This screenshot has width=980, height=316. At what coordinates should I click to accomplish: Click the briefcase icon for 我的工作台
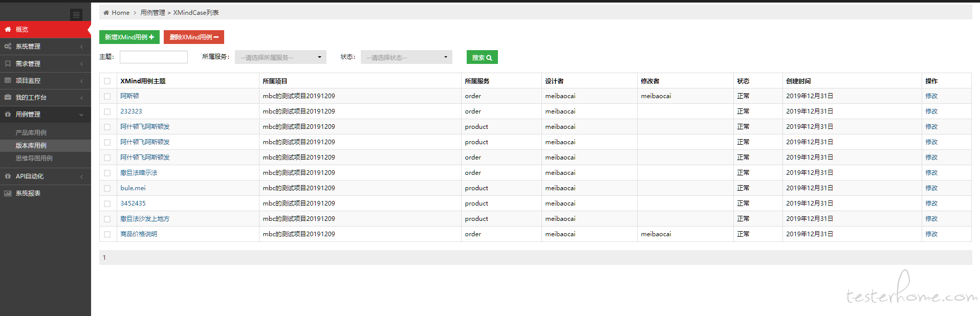tap(8, 97)
